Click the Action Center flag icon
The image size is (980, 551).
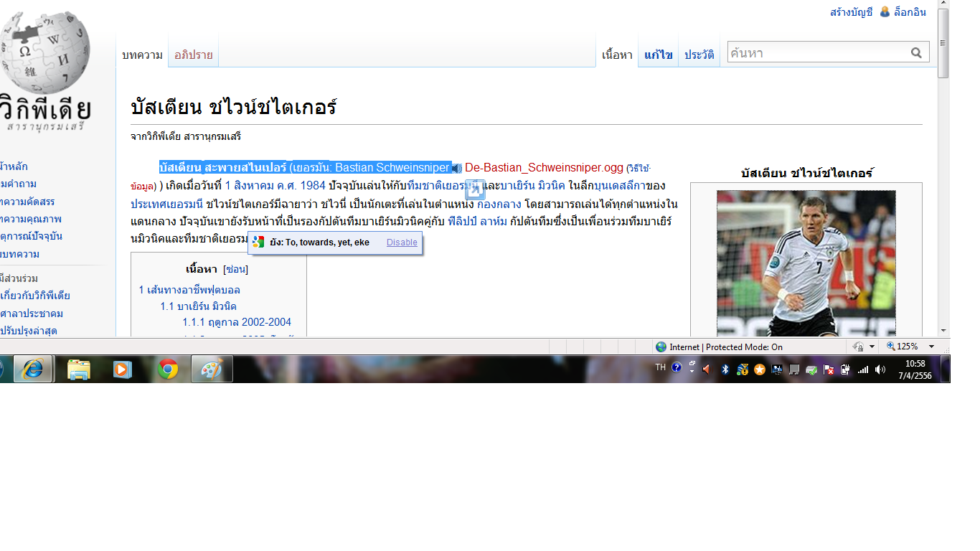tap(829, 369)
